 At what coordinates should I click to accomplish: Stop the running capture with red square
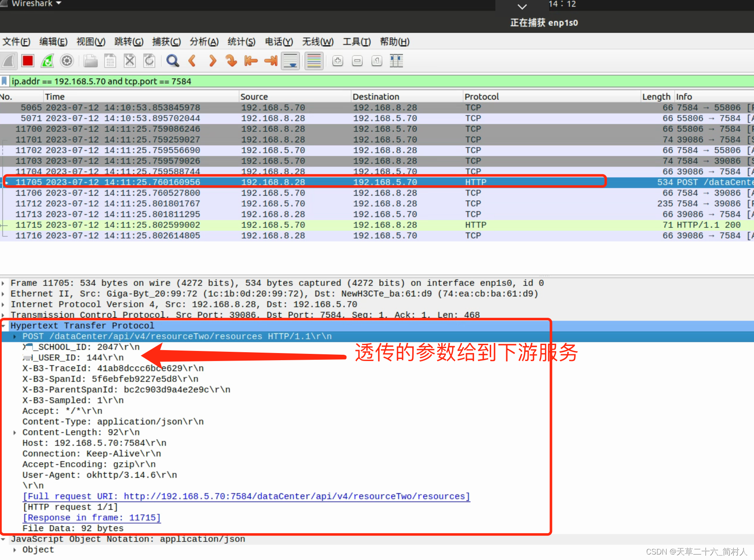click(28, 61)
